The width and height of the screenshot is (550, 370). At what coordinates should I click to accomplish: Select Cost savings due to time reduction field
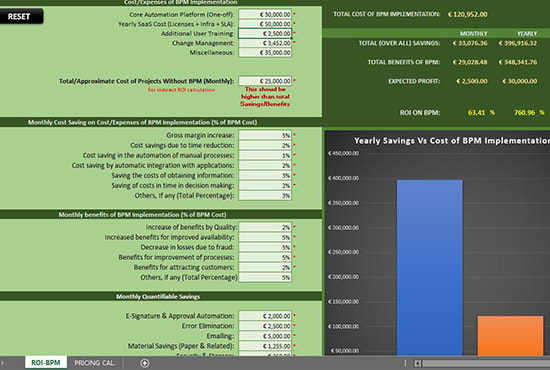click(x=265, y=145)
